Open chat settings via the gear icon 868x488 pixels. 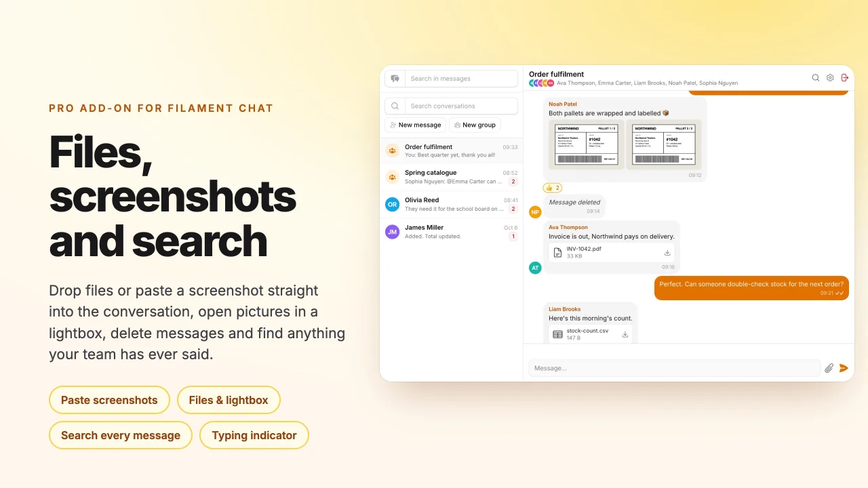(830, 78)
